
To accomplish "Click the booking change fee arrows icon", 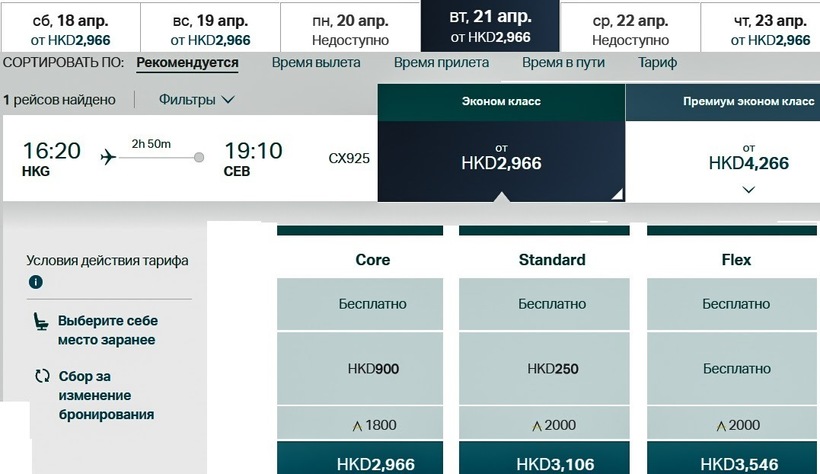I will pyautogui.click(x=42, y=377).
